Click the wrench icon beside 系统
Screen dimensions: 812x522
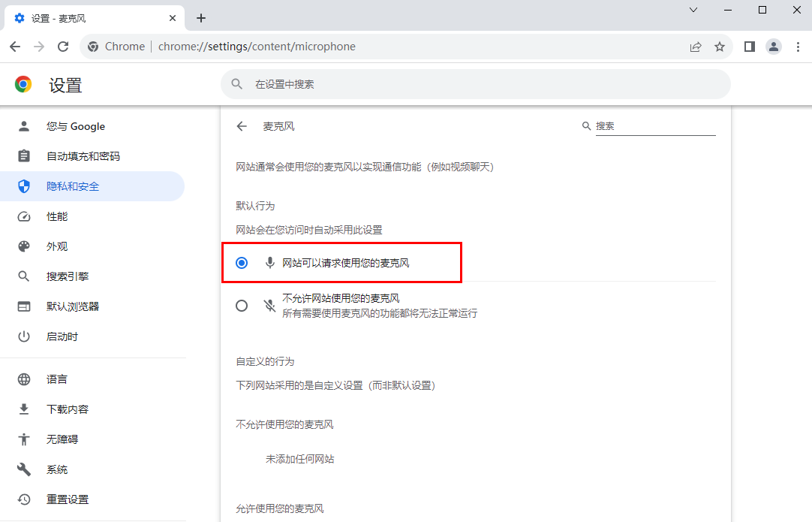[24, 469]
